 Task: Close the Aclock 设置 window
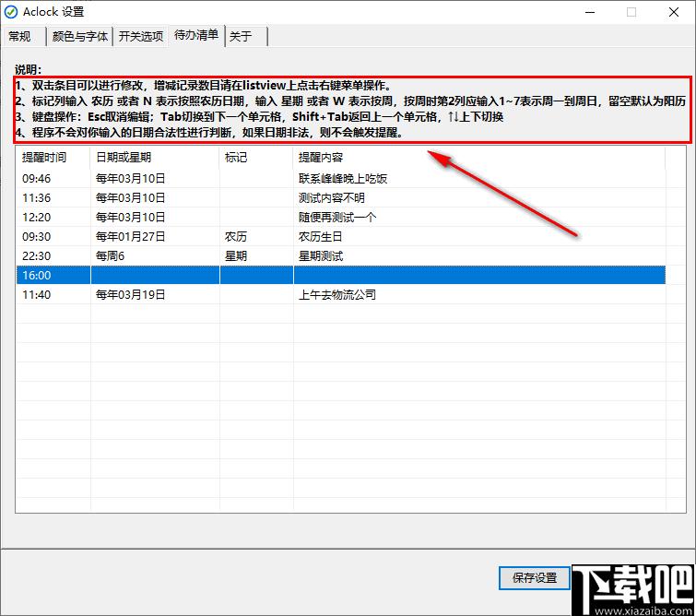coord(673,12)
